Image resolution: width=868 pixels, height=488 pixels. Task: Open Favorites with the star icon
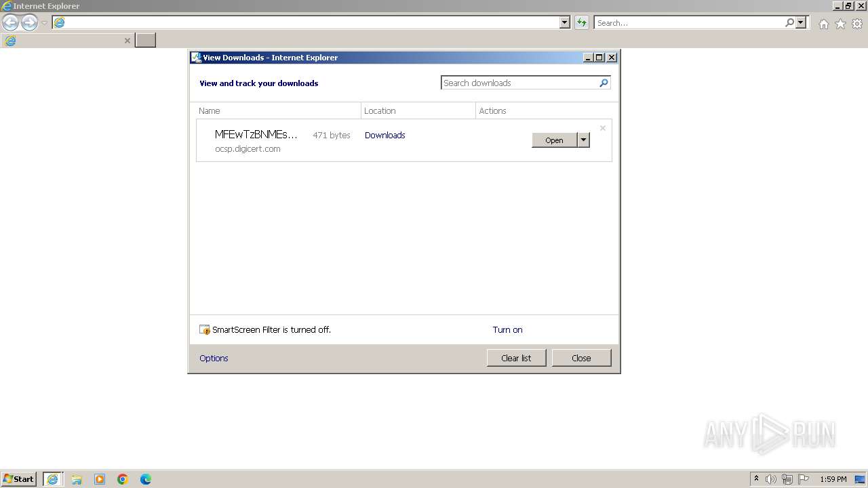click(x=840, y=24)
